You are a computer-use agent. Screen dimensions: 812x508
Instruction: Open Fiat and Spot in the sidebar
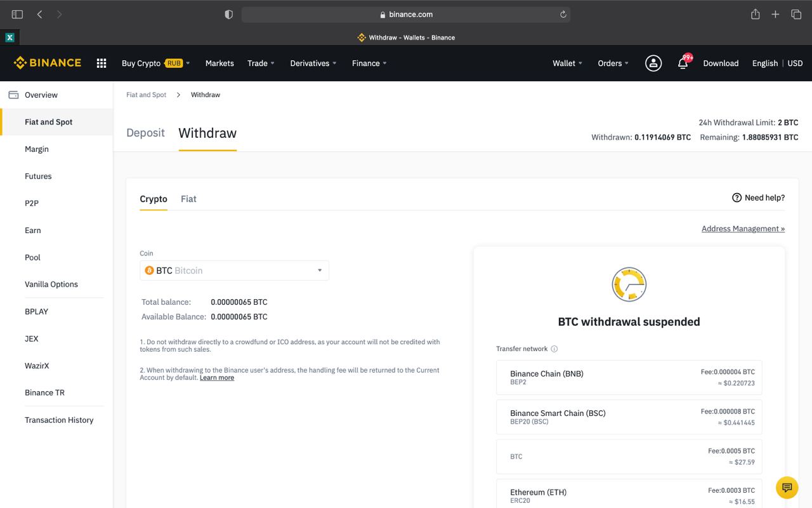tap(57, 122)
